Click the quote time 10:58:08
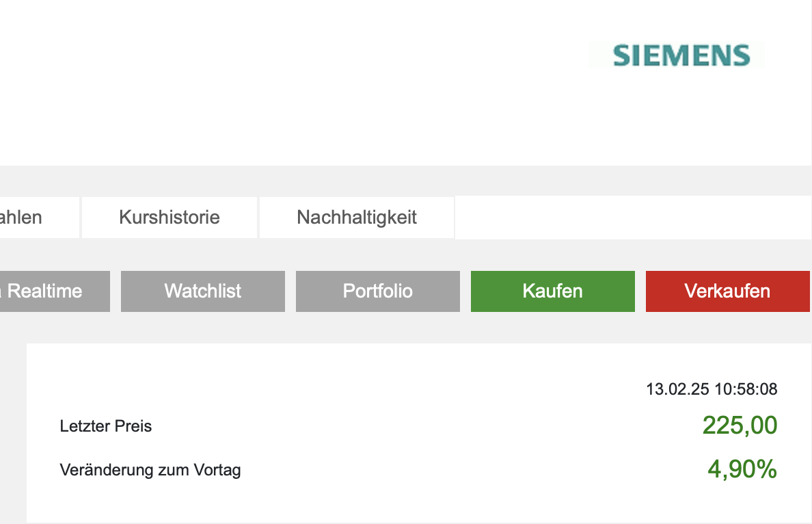 pos(746,390)
